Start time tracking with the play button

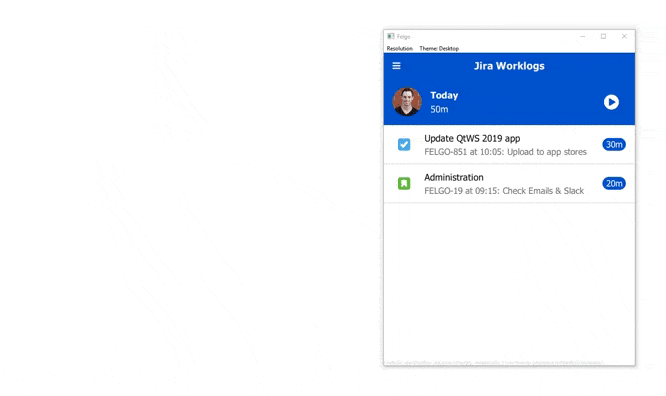(611, 102)
